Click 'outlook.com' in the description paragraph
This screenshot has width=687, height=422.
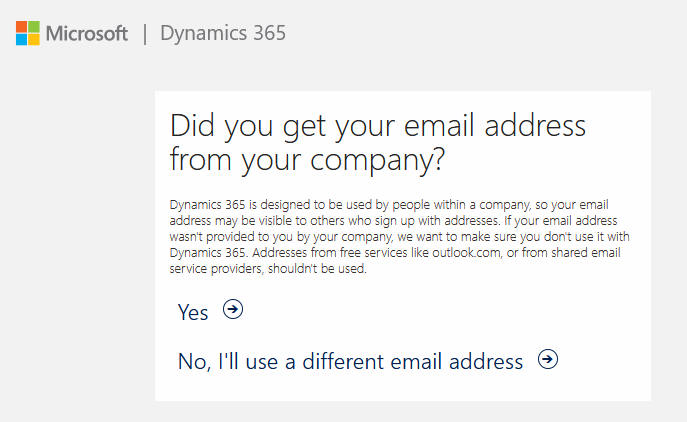coord(466,253)
